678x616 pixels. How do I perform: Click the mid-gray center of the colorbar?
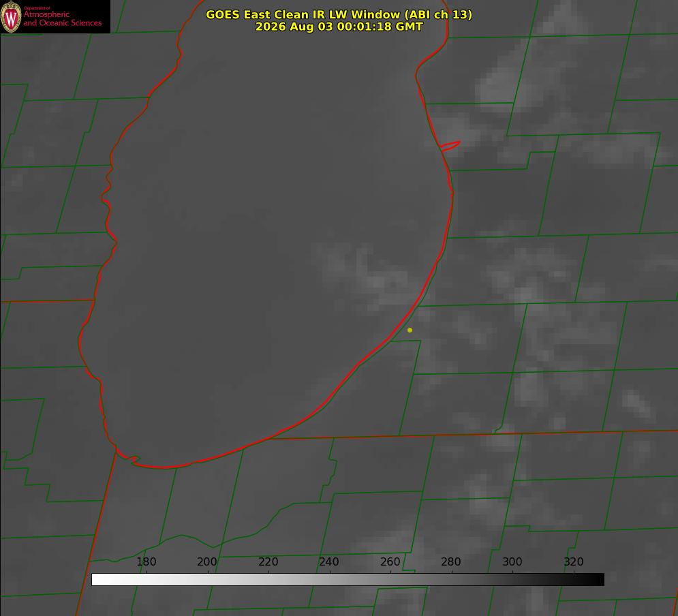348,579
